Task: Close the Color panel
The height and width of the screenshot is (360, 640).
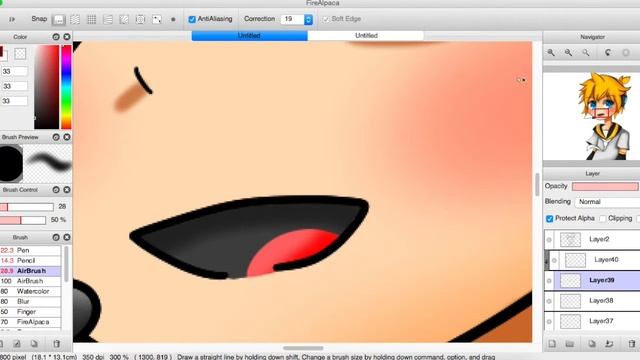Action: point(67,37)
